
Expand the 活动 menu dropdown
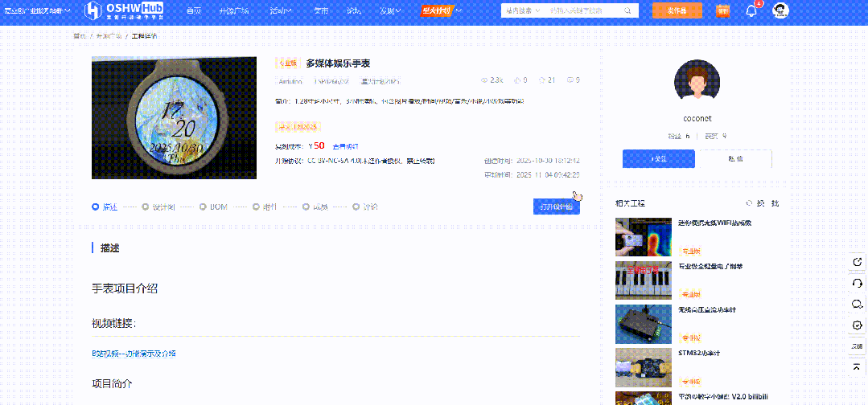tap(282, 10)
